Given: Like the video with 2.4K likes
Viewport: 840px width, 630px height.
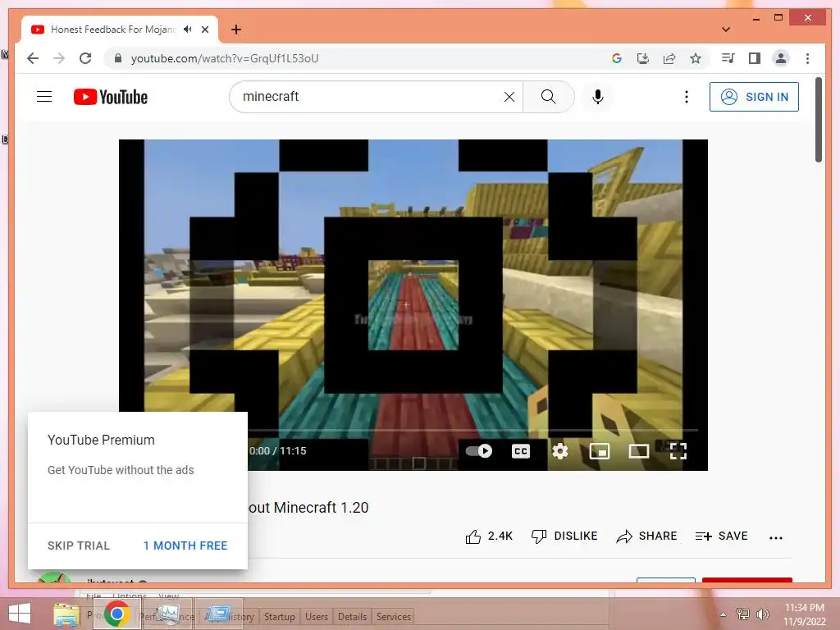Looking at the screenshot, I should (489, 536).
